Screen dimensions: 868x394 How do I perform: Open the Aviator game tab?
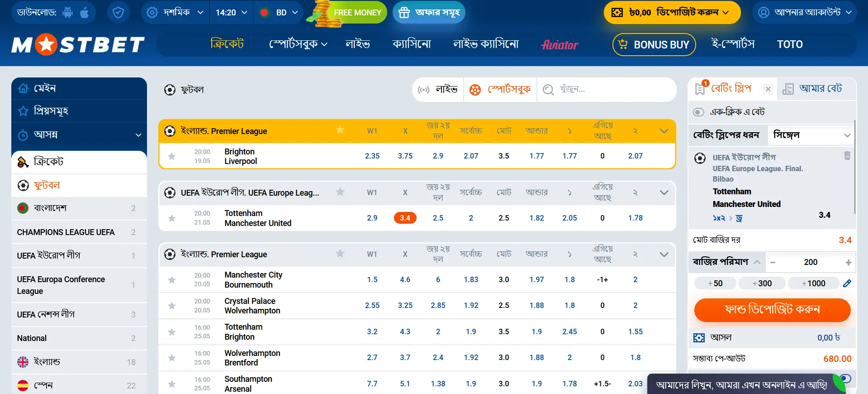coord(560,45)
